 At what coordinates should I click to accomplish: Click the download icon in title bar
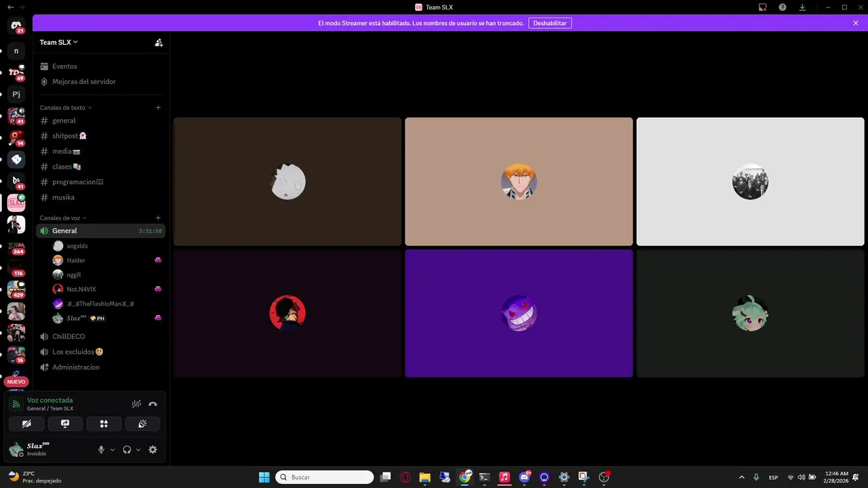click(802, 7)
